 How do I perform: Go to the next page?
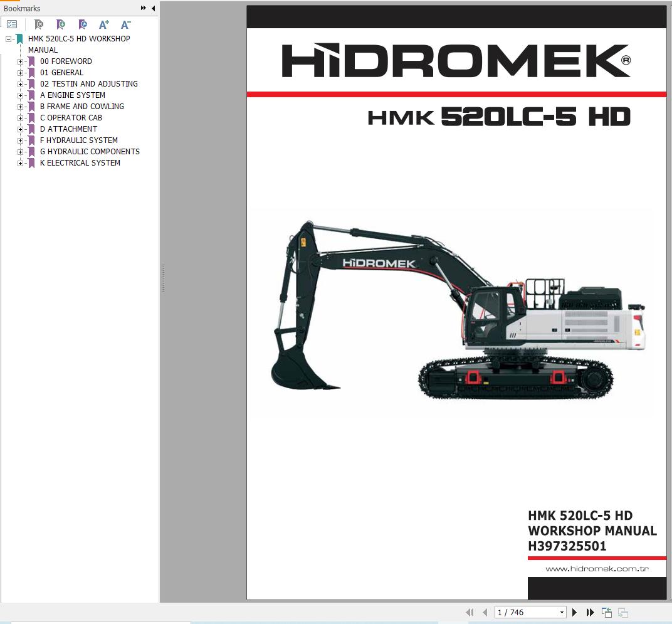[575, 613]
